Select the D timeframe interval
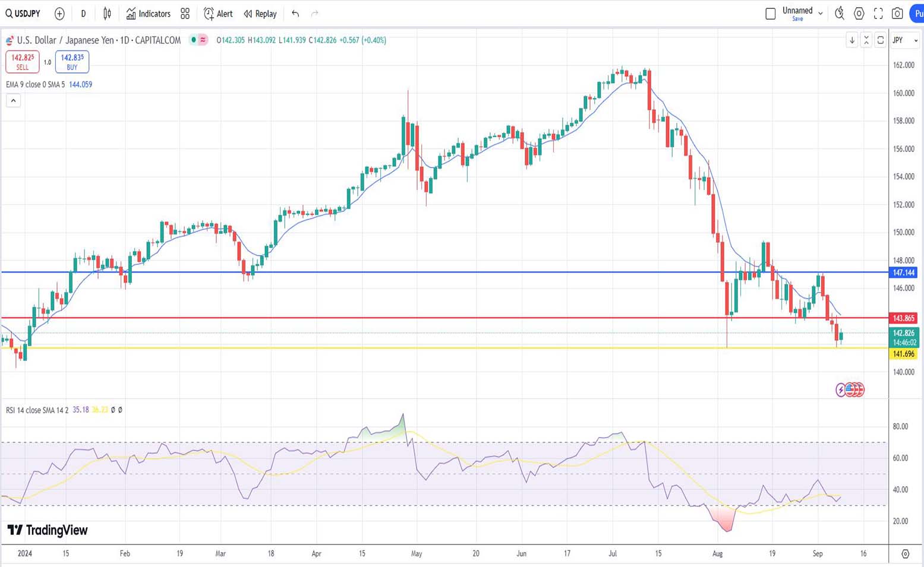Image resolution: width=924 pixels, height=567 pixels. (x=83, y=13)
